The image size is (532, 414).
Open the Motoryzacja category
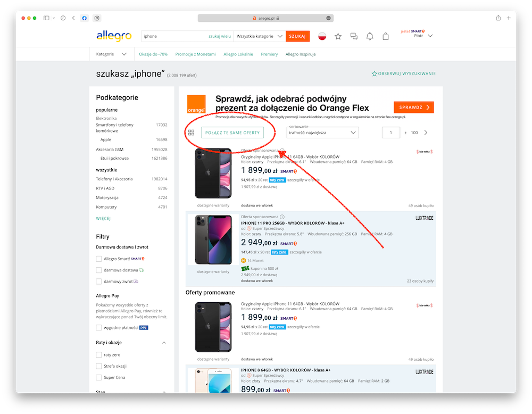pyautogui.click(x=107, y=198)
